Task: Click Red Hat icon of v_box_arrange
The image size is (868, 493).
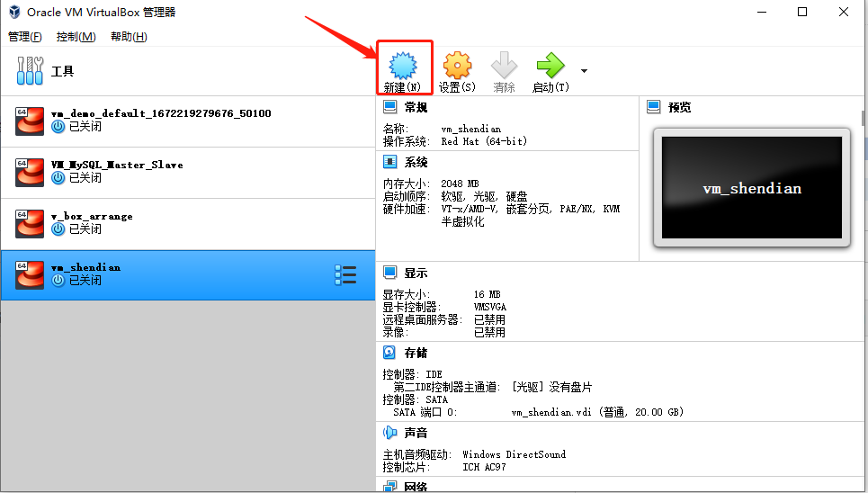Action: pos(30,224)
